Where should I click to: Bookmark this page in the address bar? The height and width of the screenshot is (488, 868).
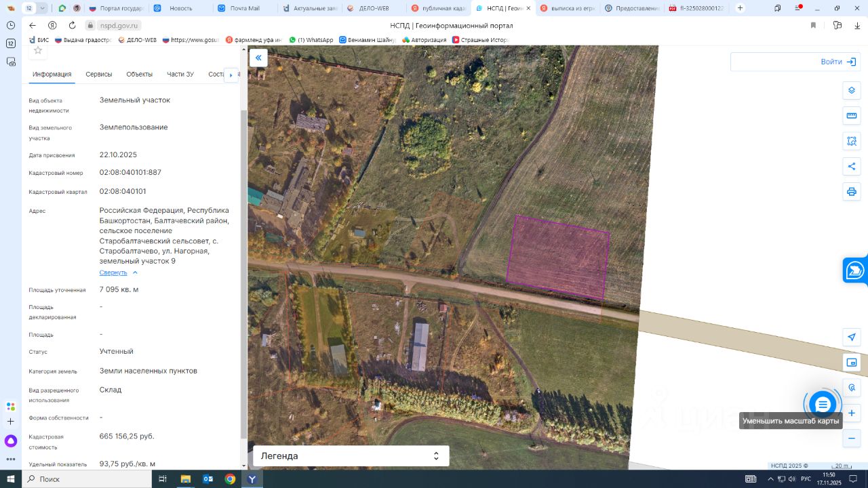coord(813,25)
